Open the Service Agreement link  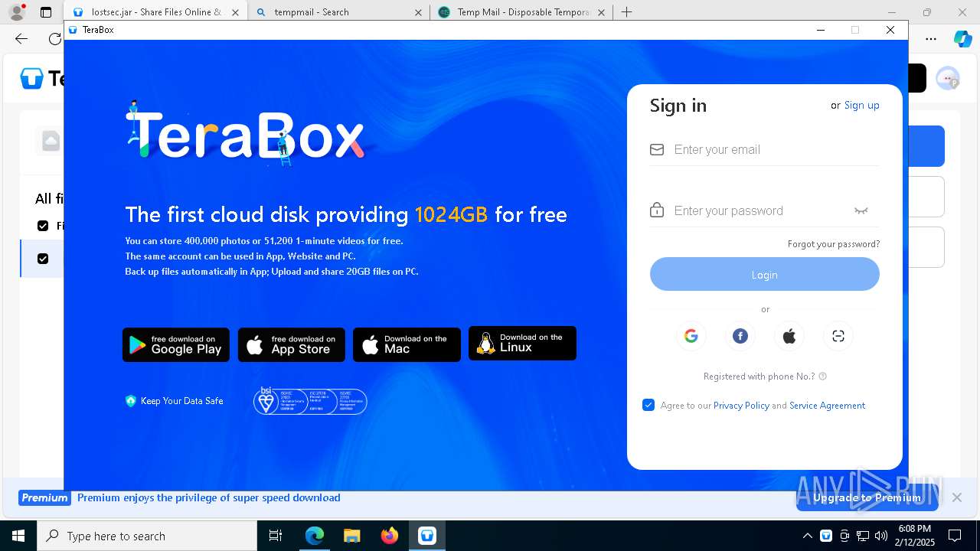tap(828, 406)
